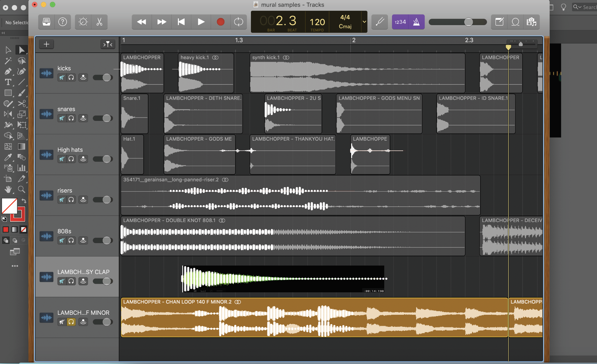Select Illustrator Magic Wand tool
The image size is (597, 364).
click(x=8, y=61)
